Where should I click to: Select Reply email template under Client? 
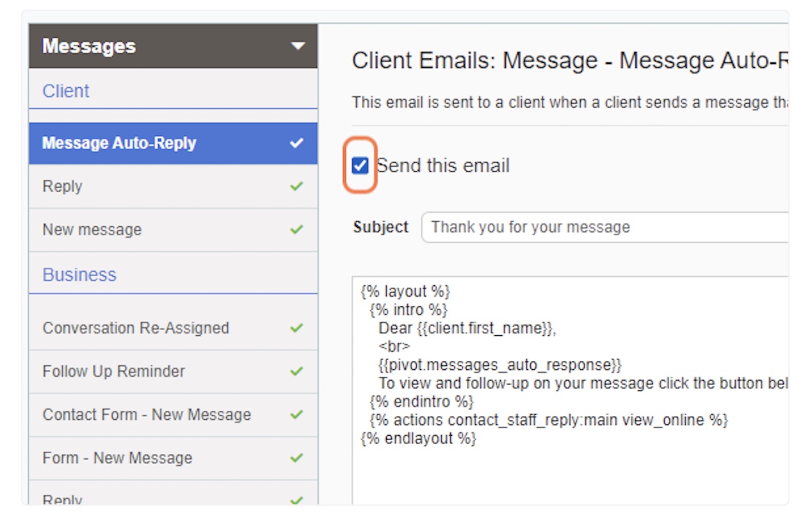[173, 187]
